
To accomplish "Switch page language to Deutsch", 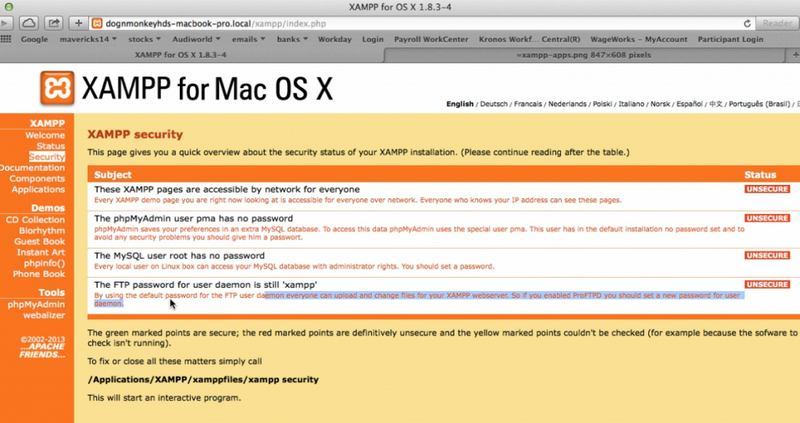I will [494, 104].
